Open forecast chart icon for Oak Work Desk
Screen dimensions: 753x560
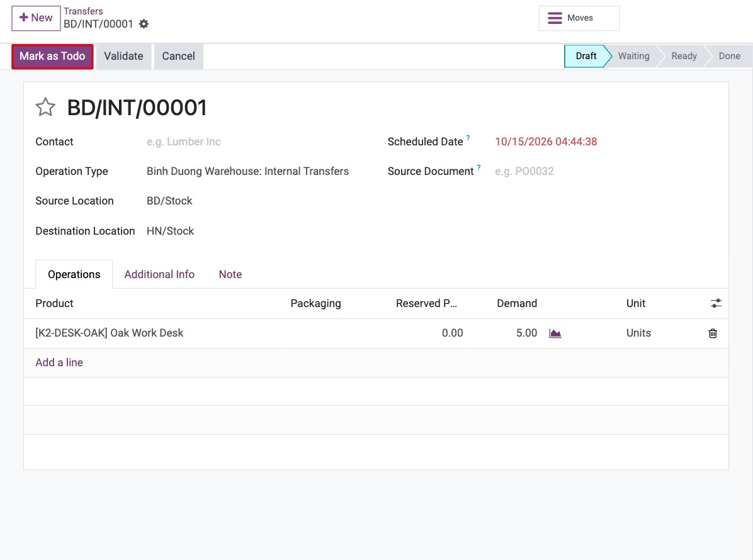[555, 333]
